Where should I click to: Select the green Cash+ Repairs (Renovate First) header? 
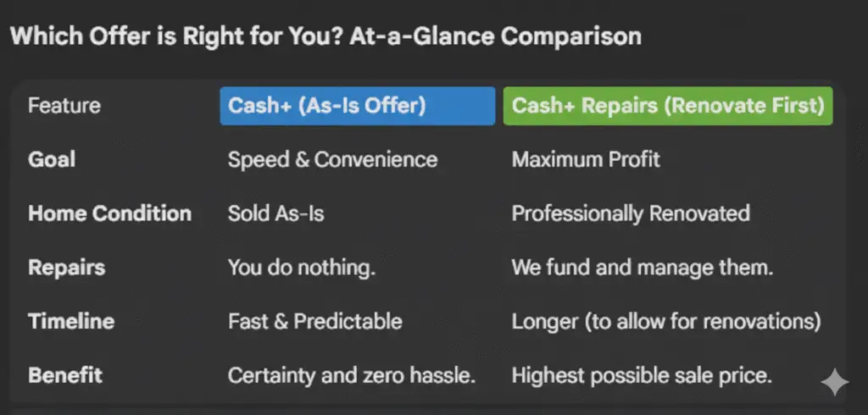point(668,106)
